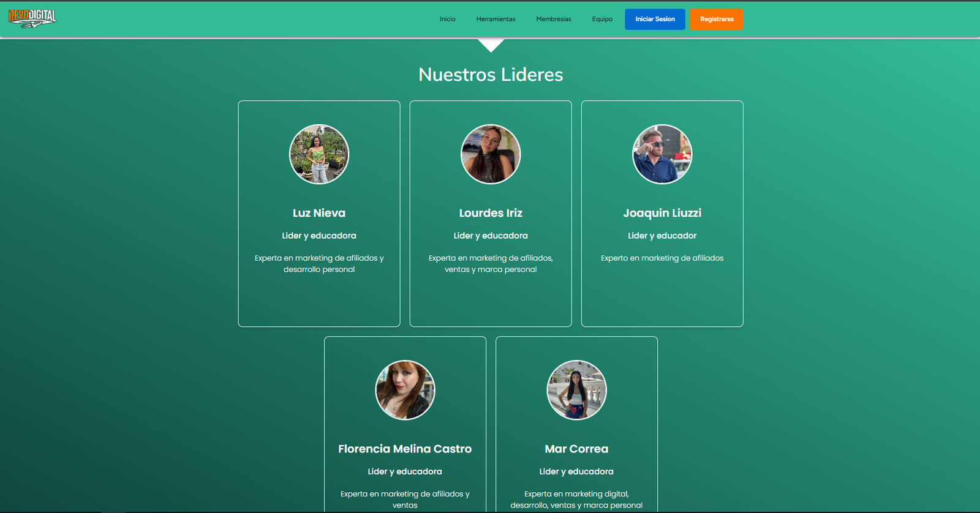This screenshot has width=980, height=513.
Task: Click Mar Correa's profile photo
Action: pos(576,390)
